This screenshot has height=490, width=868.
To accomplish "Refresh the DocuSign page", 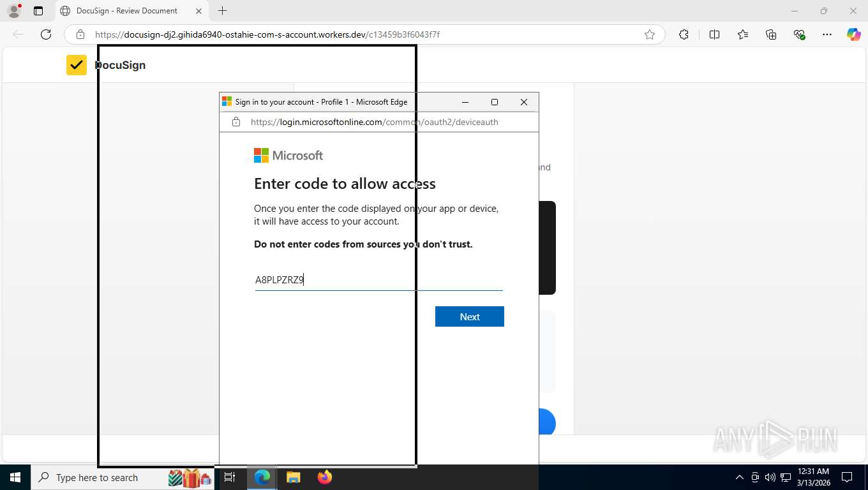I will 46,34.
